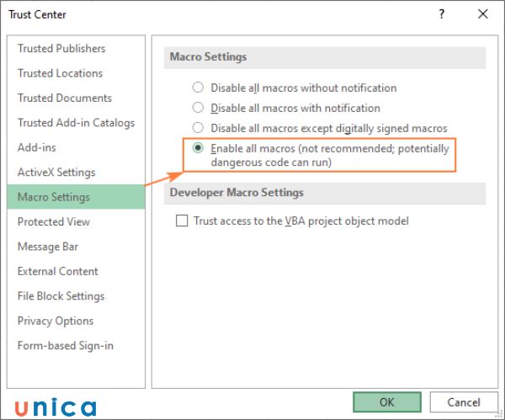This screenshot has height=420, width=505.
Task: Select the Macro Settings category
Action: pyautogui.click(x=54, y=197)
